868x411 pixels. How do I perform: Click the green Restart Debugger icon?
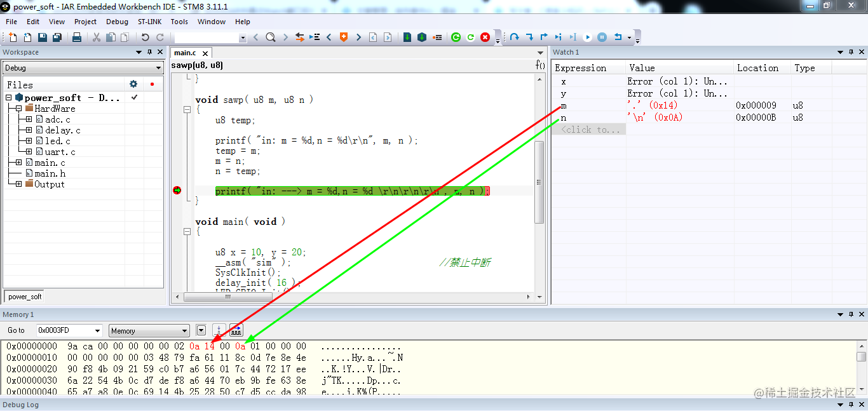pos(456,37)
